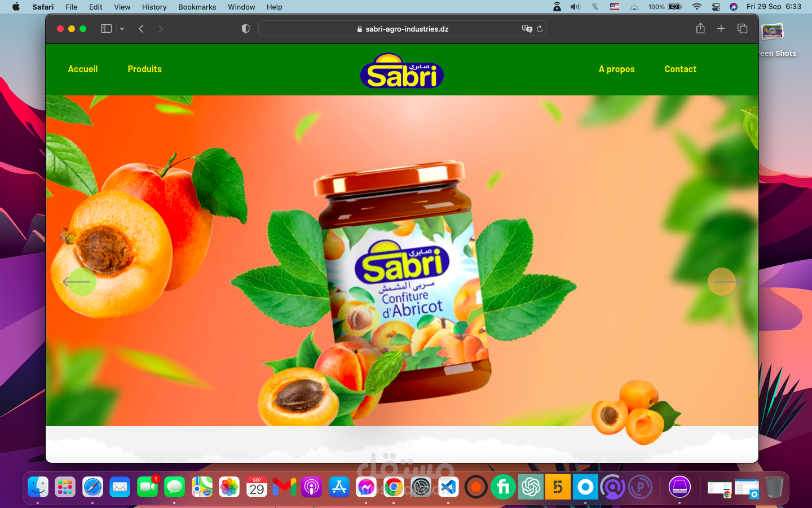Screen dimensions: 812x508
Task: Open the Safari Share button
Action: point(700,28)
